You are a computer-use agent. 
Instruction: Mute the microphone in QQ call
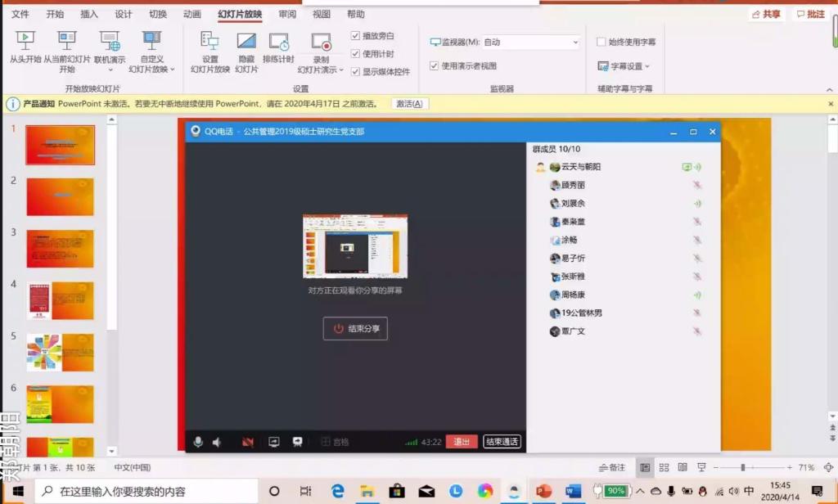tap(198, 442)
